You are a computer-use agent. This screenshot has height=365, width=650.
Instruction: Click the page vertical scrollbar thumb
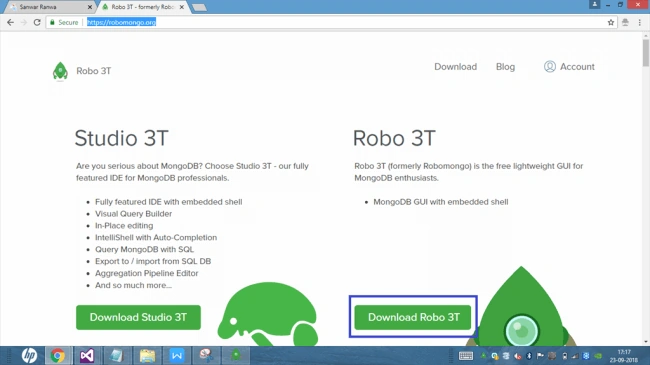(x=646, y=53)
